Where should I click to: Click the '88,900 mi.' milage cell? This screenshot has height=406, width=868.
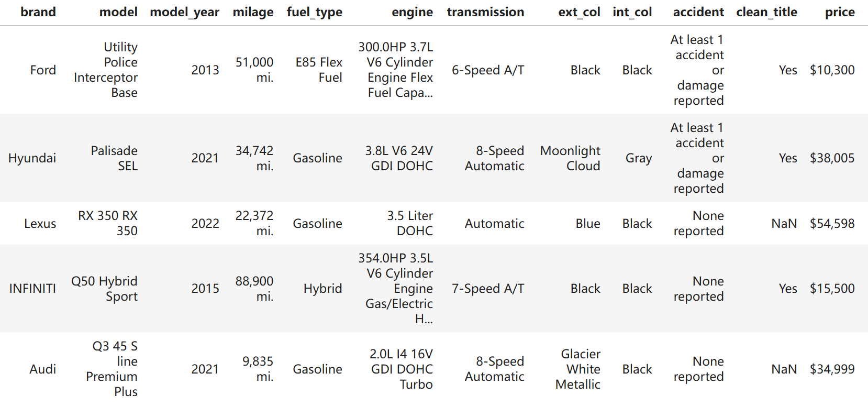point(254,289)
